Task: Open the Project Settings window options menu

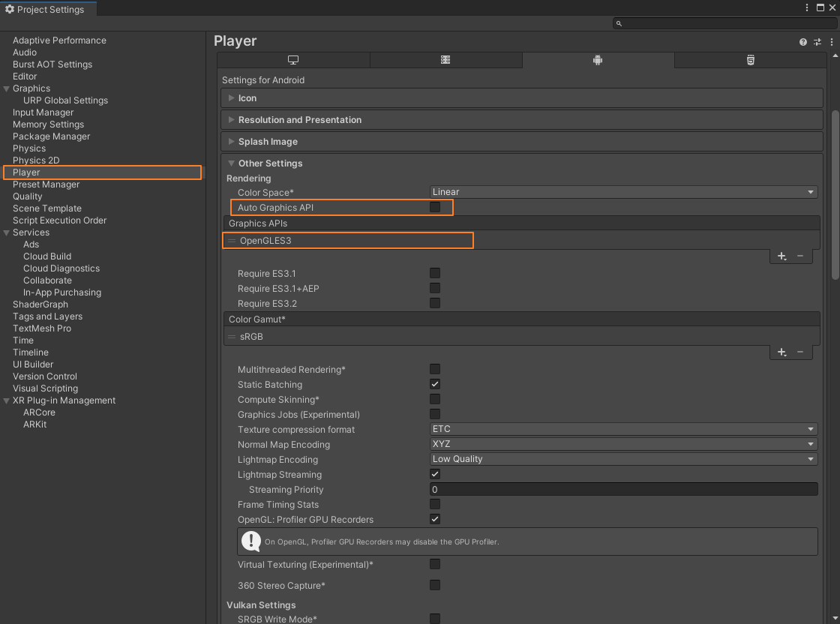Action: click(807, 7)
